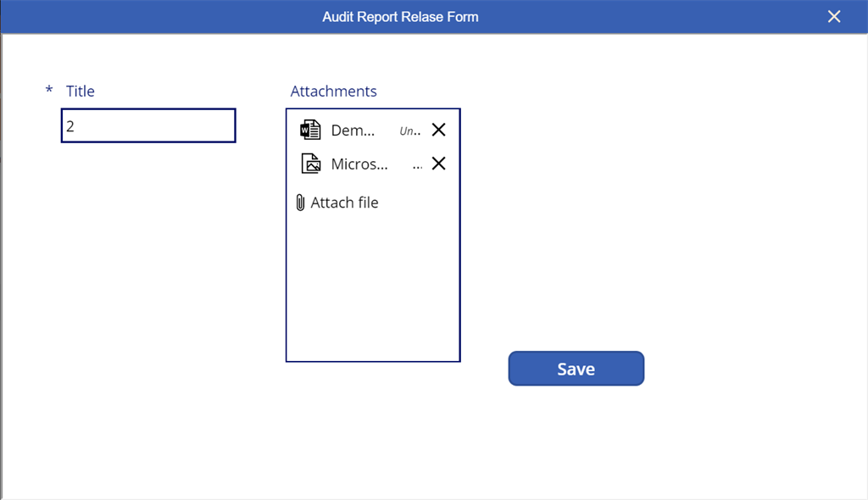Click inside the Title input field
This screenshot has height=500, width=868.
pyautogui.click(x=147, y=125)
